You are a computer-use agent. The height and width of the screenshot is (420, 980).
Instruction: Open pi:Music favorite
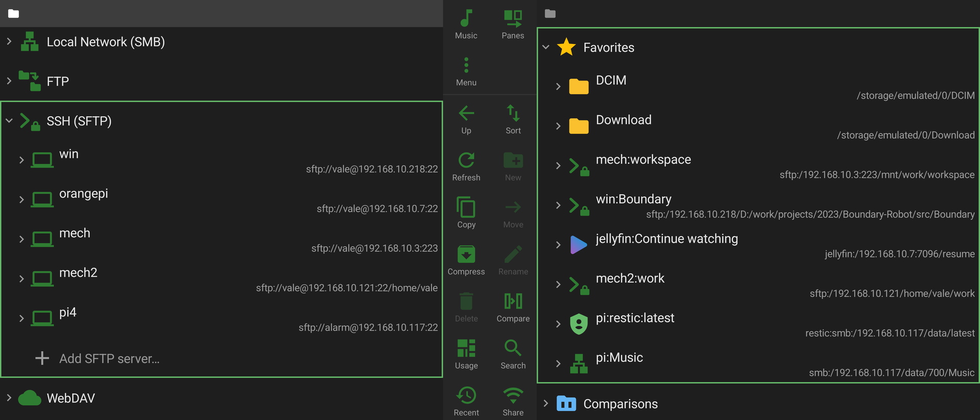pyautogui.click(x=758, y=364)
